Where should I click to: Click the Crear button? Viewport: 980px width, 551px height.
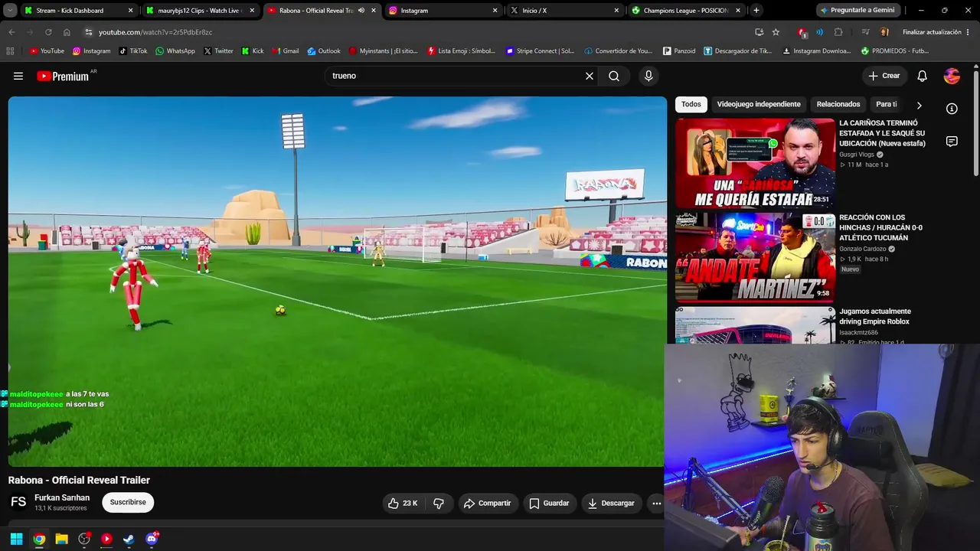884,76
